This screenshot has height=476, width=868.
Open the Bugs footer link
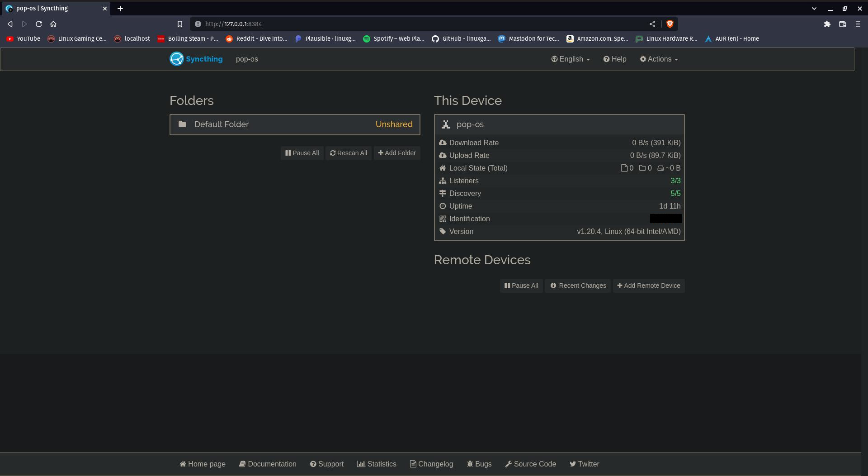coord(479,464)
